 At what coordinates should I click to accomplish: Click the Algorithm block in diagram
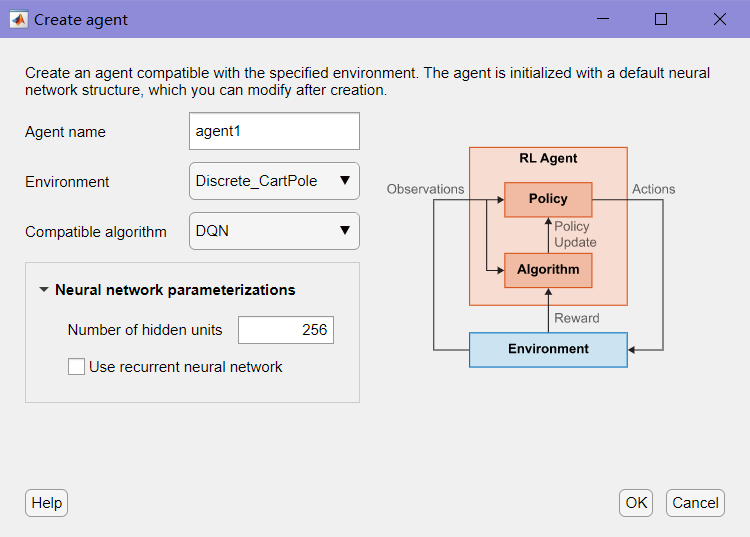click(x=548, y=270)
